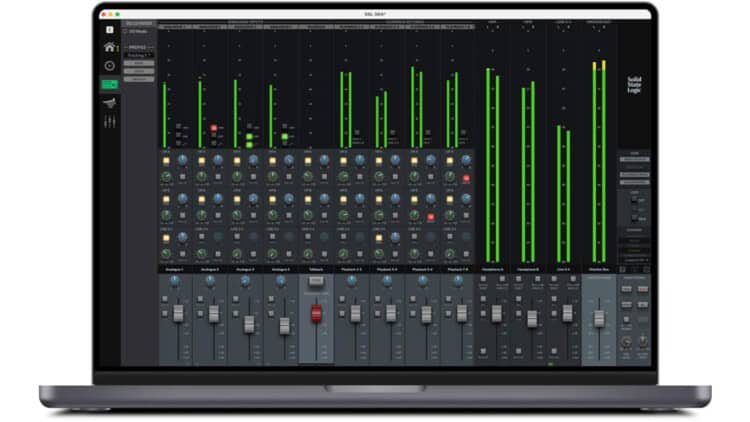
Task: Toggle the lower square button beside the Analogue 1 fader
Action: click(165, 314)
